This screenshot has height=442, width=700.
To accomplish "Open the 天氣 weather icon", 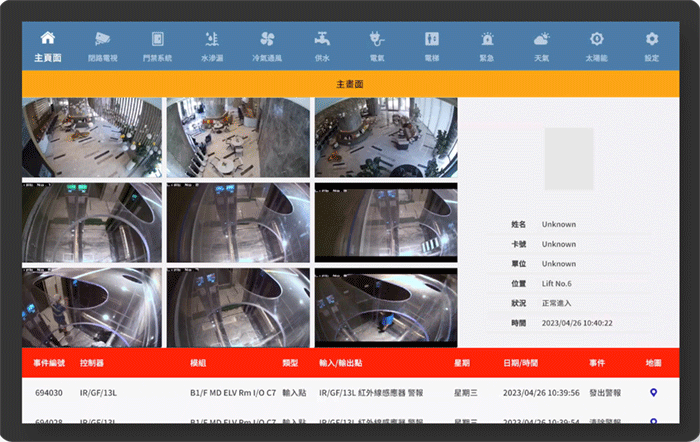I will click(x=541, y=46).
